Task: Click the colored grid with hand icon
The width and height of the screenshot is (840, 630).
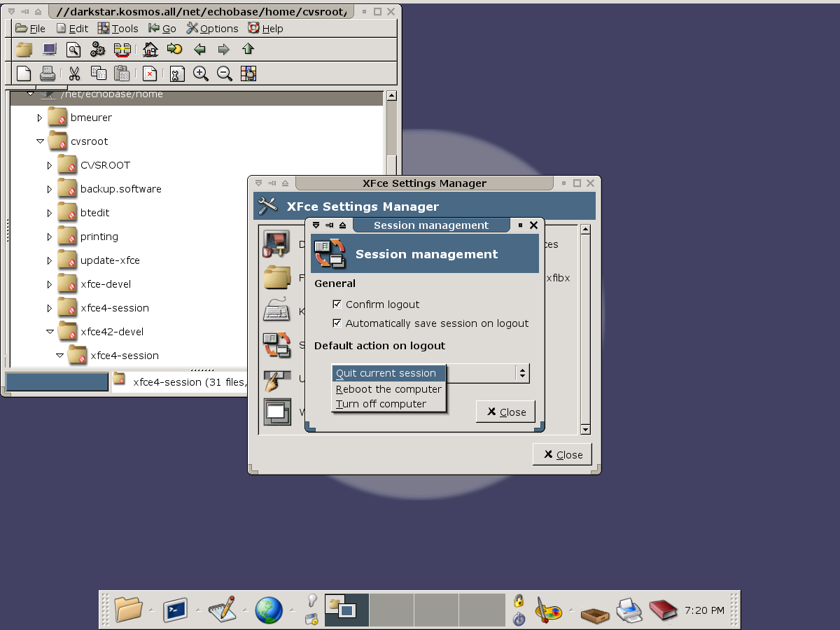Action: tap(248, 73)
